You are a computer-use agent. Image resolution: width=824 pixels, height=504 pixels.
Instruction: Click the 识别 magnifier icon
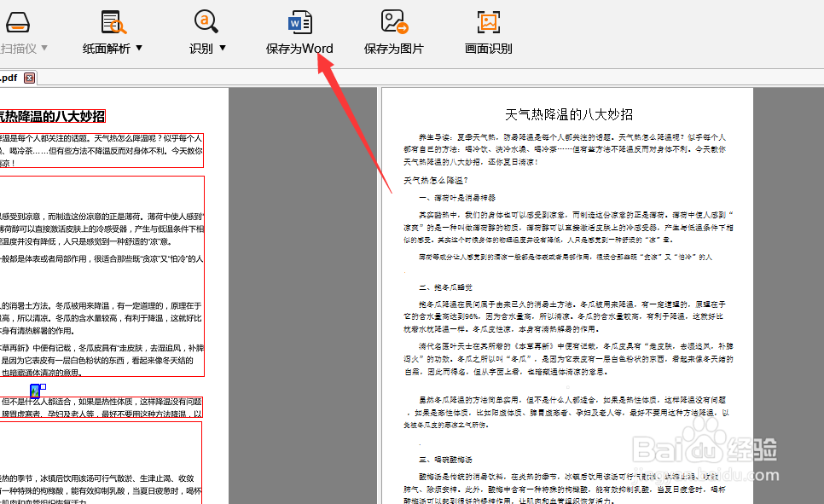[205, 21]
